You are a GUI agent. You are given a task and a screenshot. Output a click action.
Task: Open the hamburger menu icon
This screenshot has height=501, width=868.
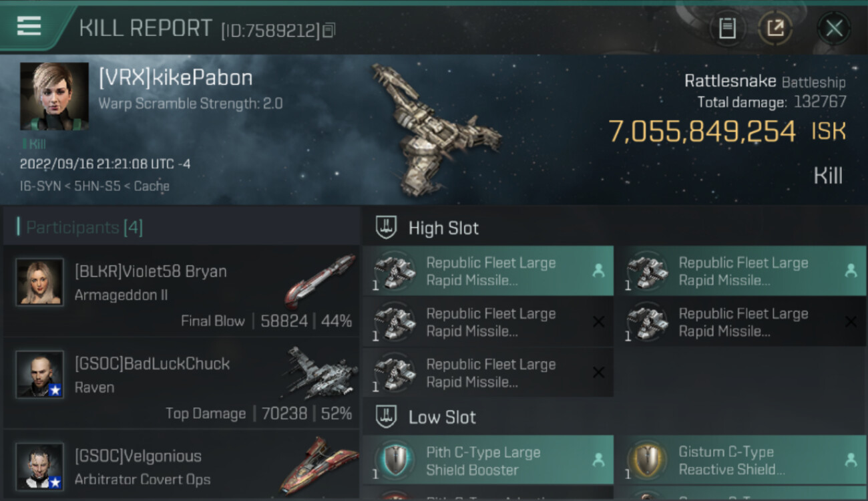[29, 27]
